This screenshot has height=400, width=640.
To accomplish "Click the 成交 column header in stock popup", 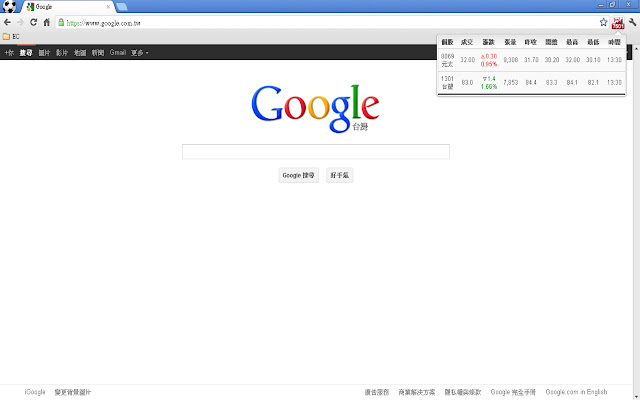I will point(467,42).
